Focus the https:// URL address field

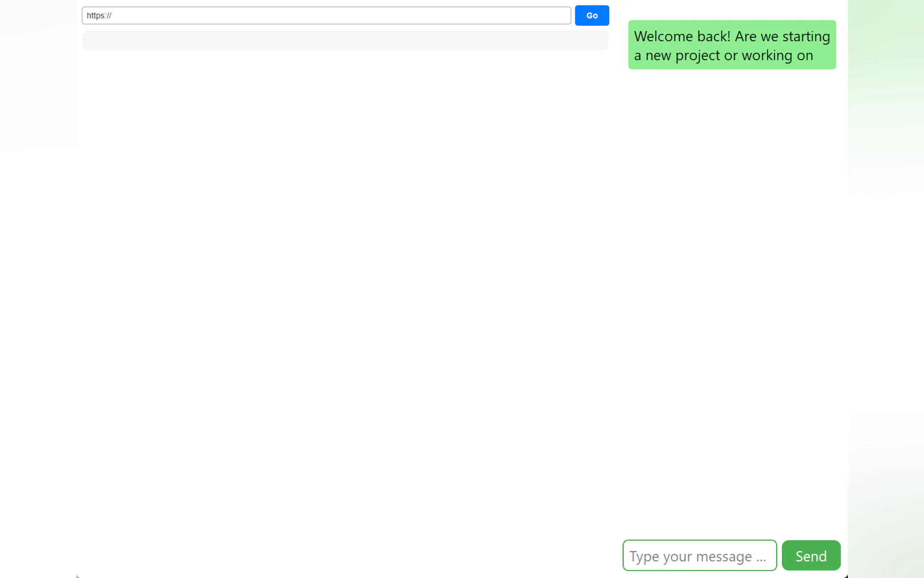[326, 16]
